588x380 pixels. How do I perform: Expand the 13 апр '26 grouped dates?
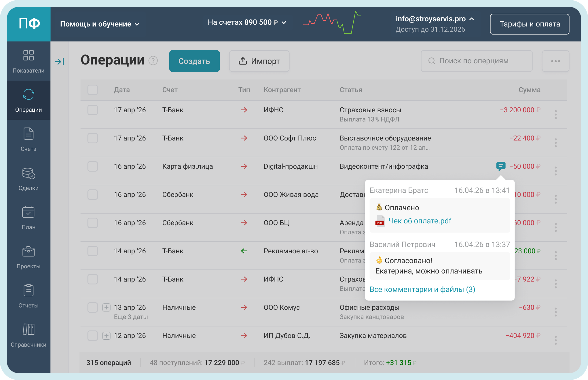106,307
